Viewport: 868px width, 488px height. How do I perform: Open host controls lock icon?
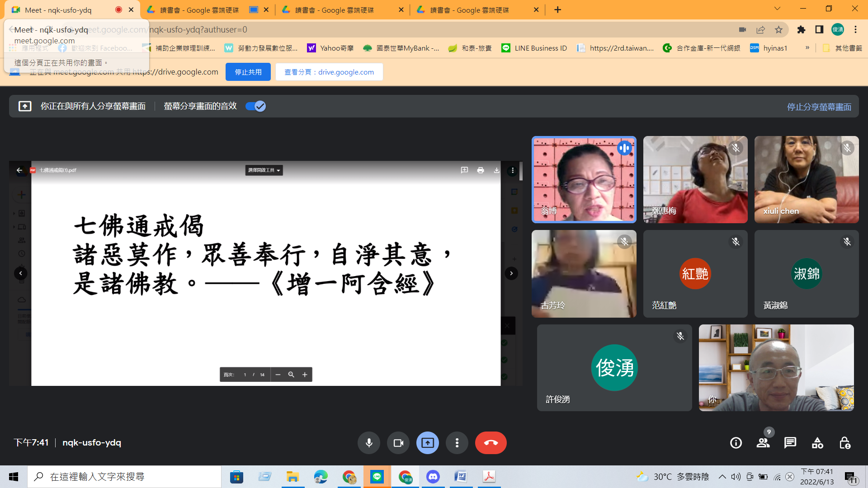coord(844,443)
